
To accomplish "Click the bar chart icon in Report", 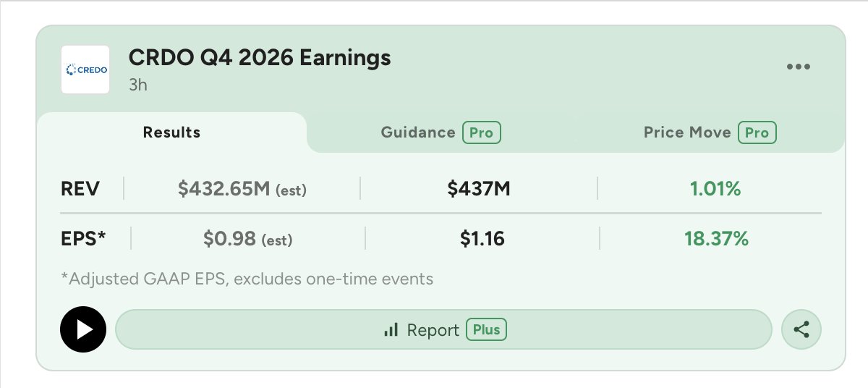I will point(391,330).
